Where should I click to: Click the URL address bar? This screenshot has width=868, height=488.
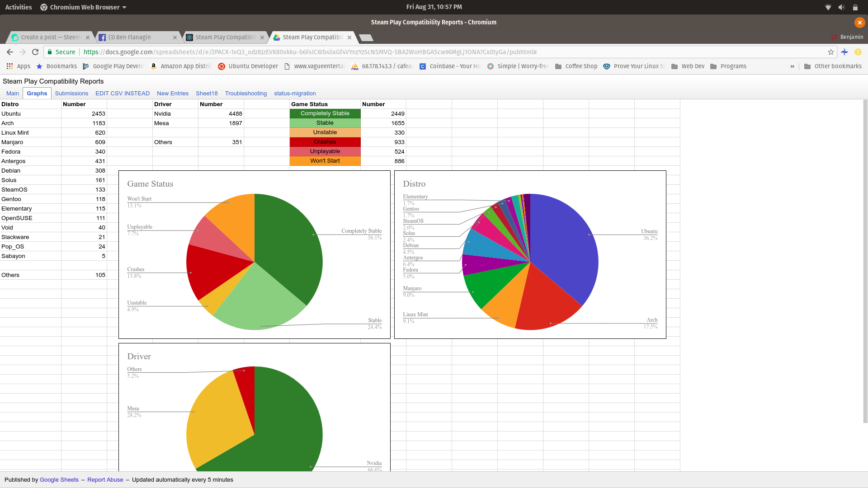point(407,52)
